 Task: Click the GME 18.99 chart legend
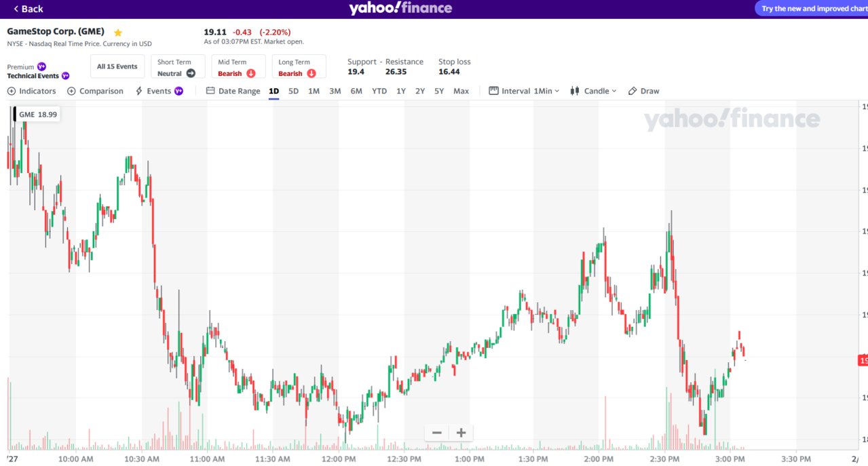point(37,115)
